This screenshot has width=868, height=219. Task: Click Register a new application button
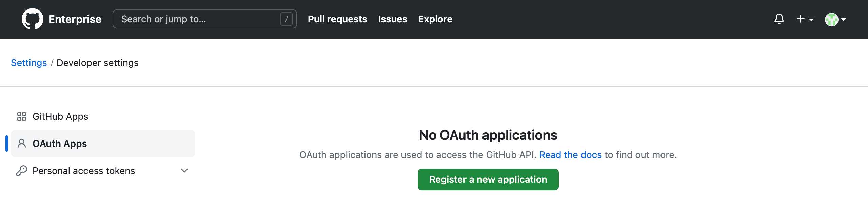pos(488,179)
